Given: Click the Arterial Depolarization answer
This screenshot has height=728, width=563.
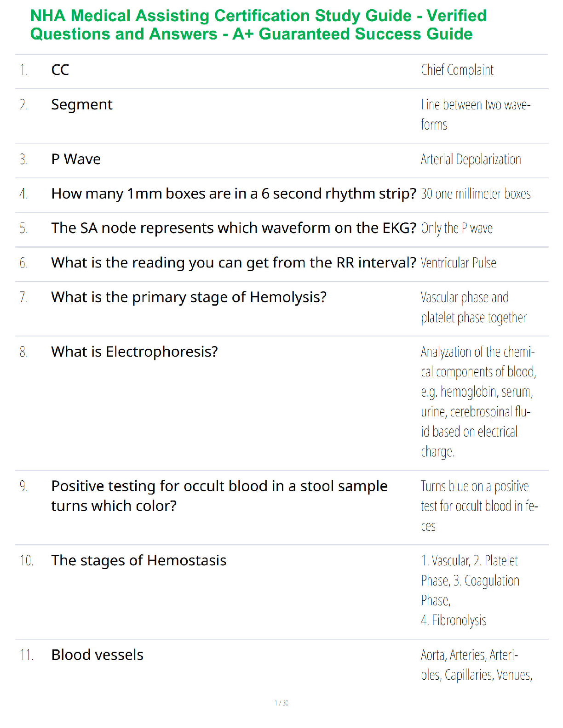Looking at the screenshot, I should (x=471, y=159).
